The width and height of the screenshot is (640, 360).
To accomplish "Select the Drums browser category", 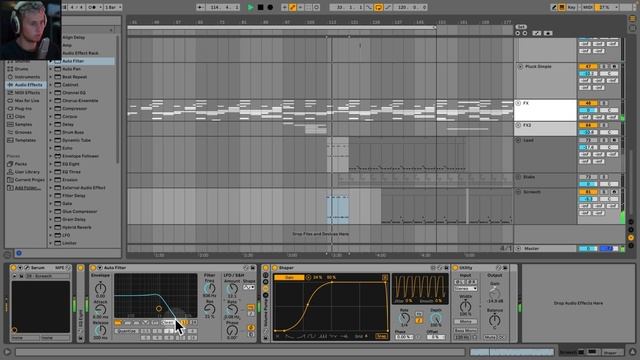I will point(21,69).
